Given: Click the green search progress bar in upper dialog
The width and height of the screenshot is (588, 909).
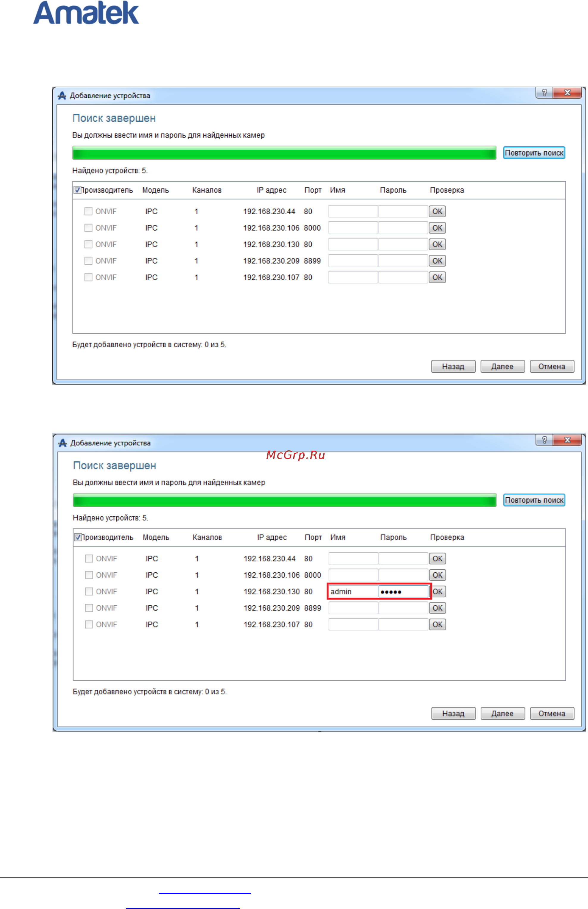Looking at the screenshot, I should click(284, 153).
